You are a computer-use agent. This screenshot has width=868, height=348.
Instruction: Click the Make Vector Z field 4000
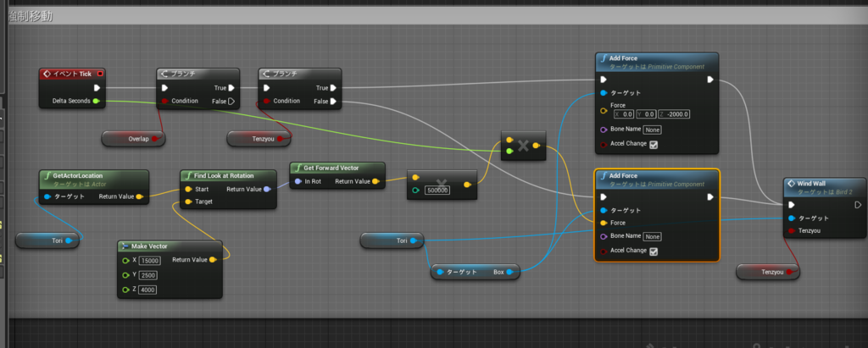(x=147, y=290)
